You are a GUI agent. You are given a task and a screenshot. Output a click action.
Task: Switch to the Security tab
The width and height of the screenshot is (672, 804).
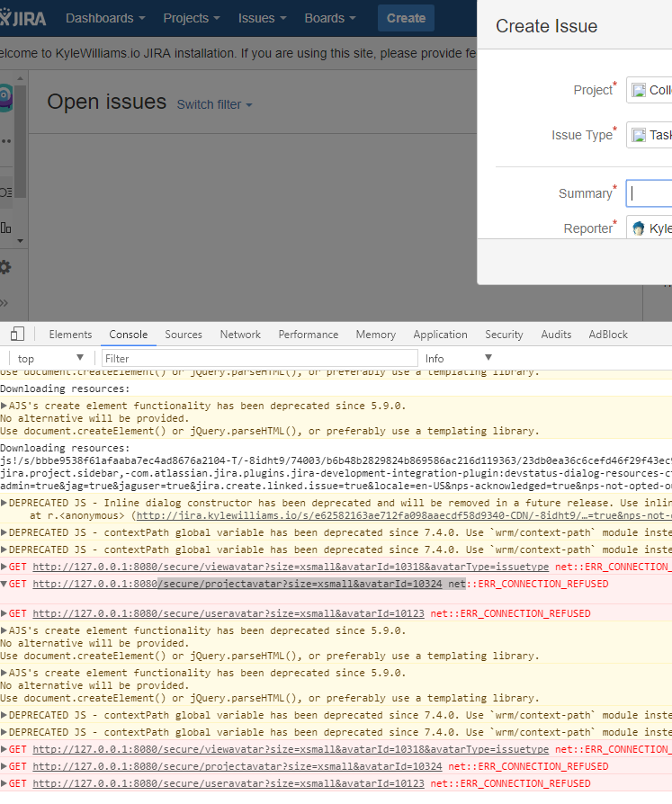(504, 335)
